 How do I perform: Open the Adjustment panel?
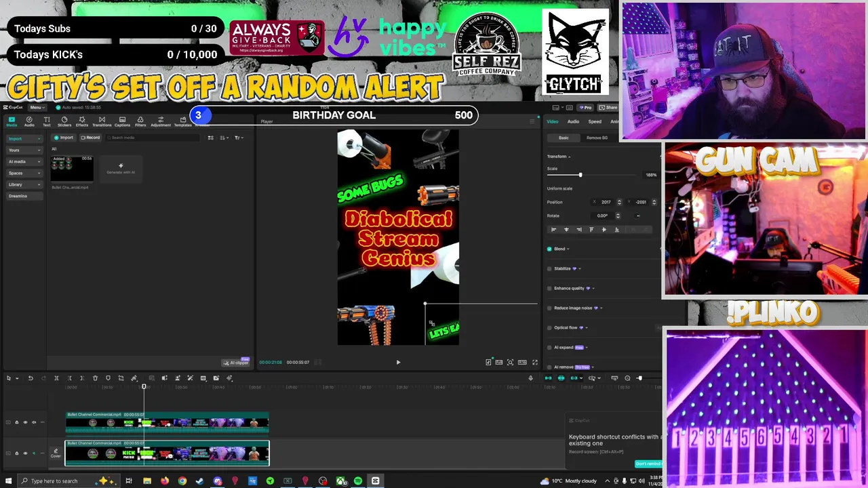click(x=161, y=121)
